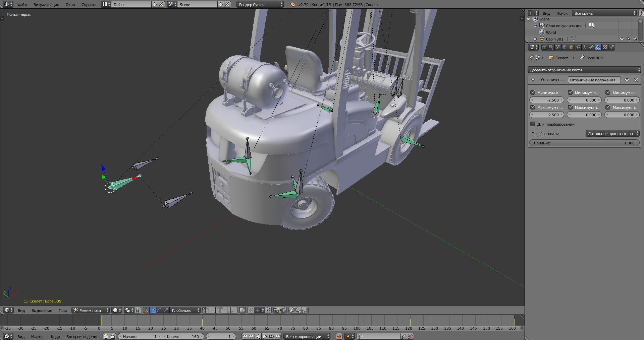Expand the Cabin.001 tree item
Screen dimensions: 644x340
pos(535,39)
